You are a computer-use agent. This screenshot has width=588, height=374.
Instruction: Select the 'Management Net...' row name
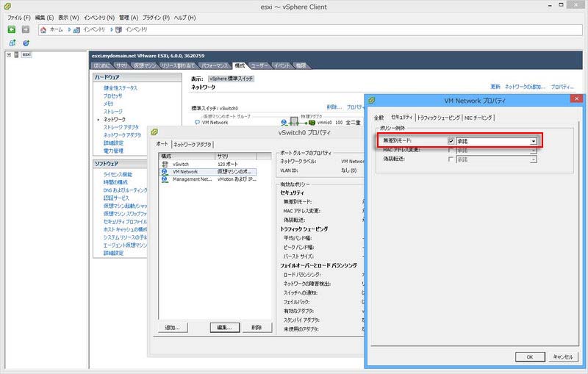[x=192, y=179]
